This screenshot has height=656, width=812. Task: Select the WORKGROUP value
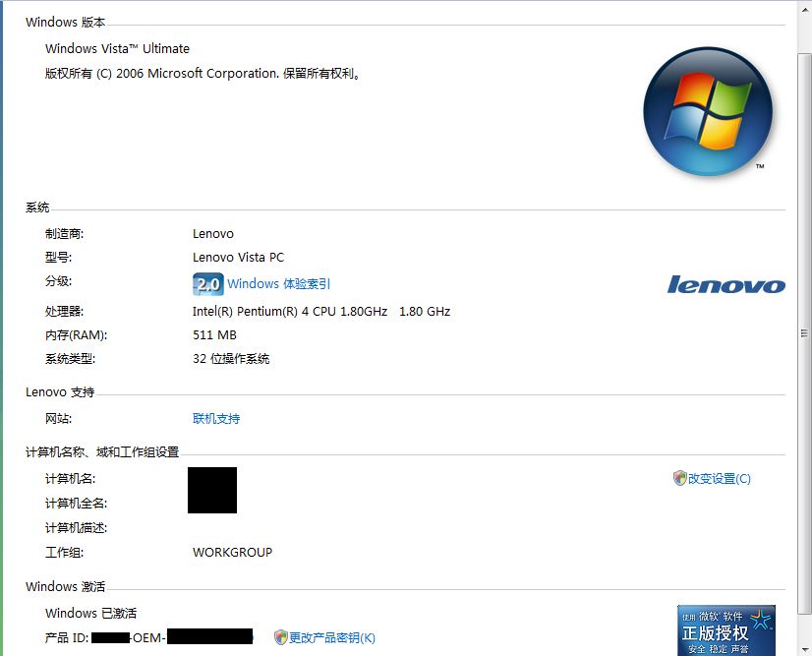tap(233, 553)
